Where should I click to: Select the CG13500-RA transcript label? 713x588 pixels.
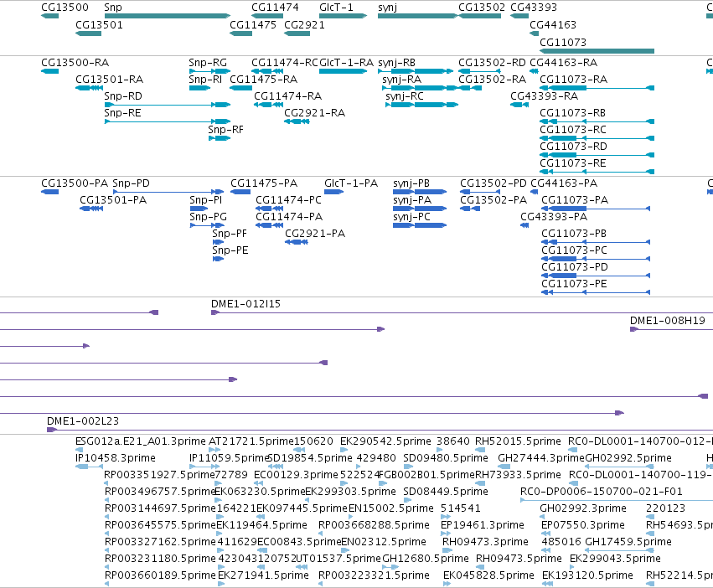75,62
